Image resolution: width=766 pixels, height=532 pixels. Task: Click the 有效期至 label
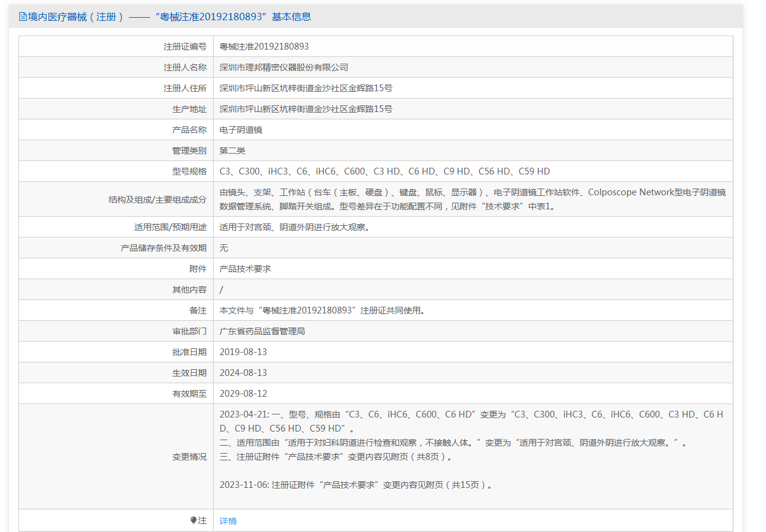pos(189,394)
